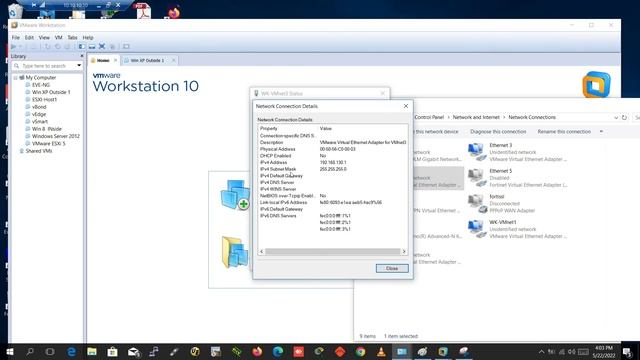Click the Link-local IPv6 Address row
The width and height of the screenshot is (640, 360).
pyautogui.click(x=333, y=202)
